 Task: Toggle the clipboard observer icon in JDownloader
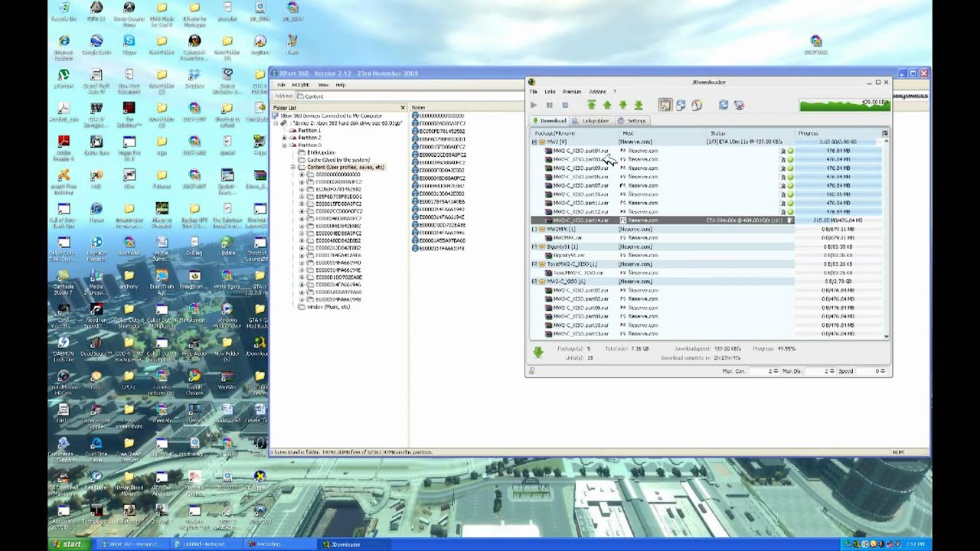(665, 105)
